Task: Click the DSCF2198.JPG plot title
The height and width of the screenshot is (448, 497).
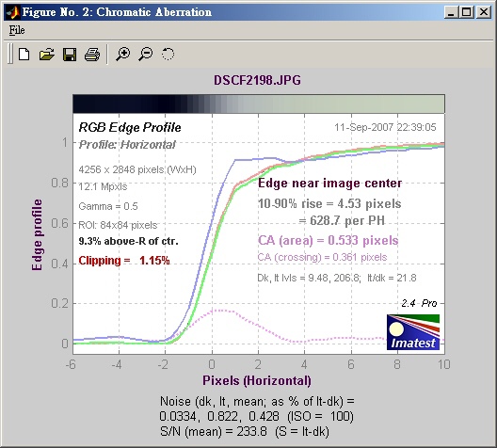Action: (257, 80)
